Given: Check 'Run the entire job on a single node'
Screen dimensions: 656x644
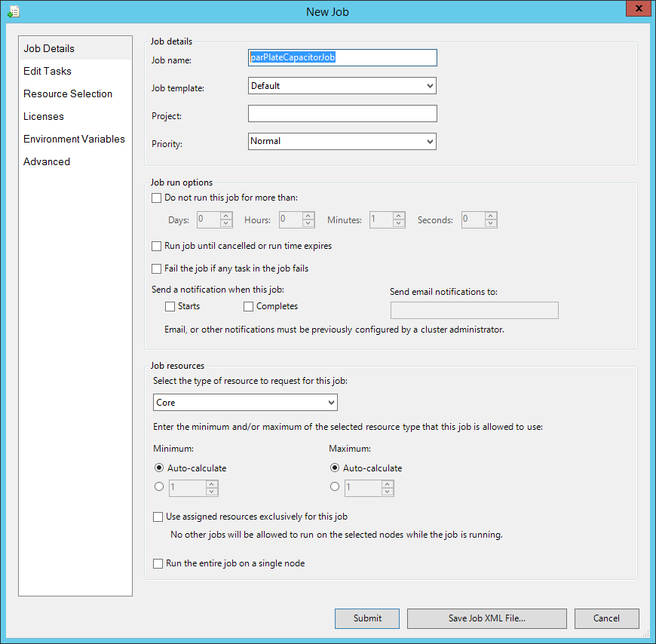Looking at the screenshot, I should pyautogui.click(x=158, y=564).
